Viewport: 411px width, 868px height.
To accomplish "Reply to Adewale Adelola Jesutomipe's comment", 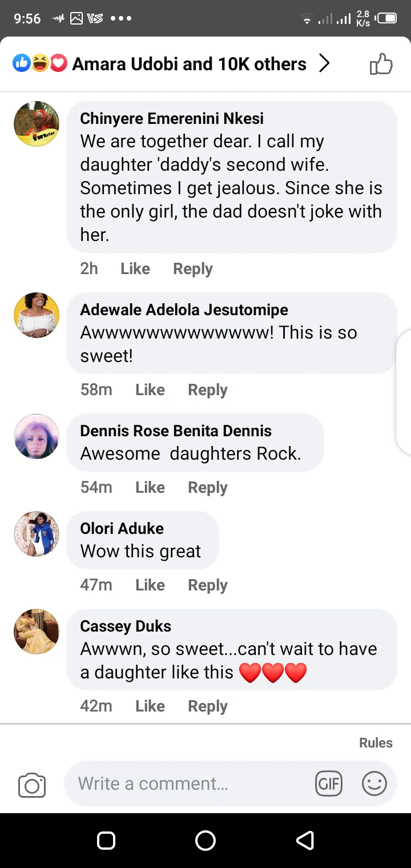I will coord(208,390).
